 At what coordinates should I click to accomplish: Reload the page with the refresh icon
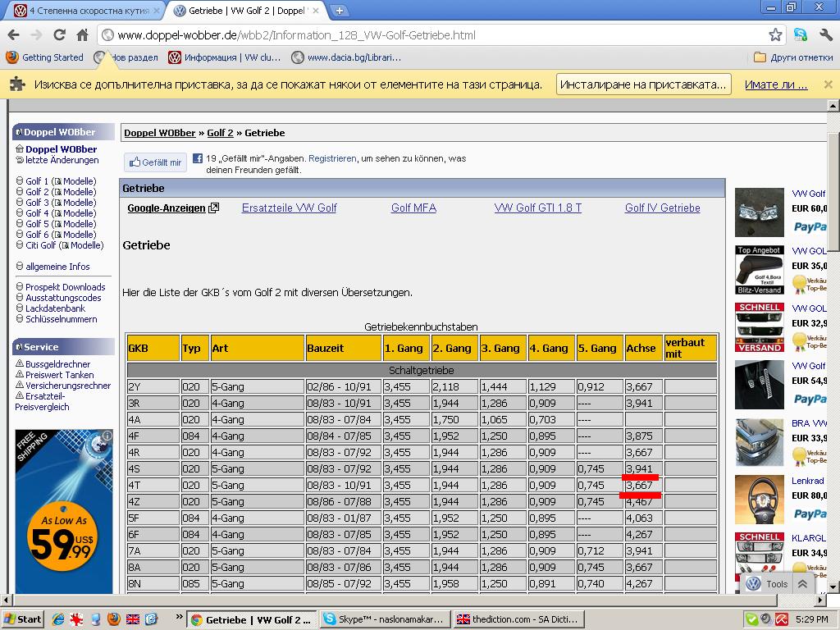pyautogui.click(x=59, y=34)
